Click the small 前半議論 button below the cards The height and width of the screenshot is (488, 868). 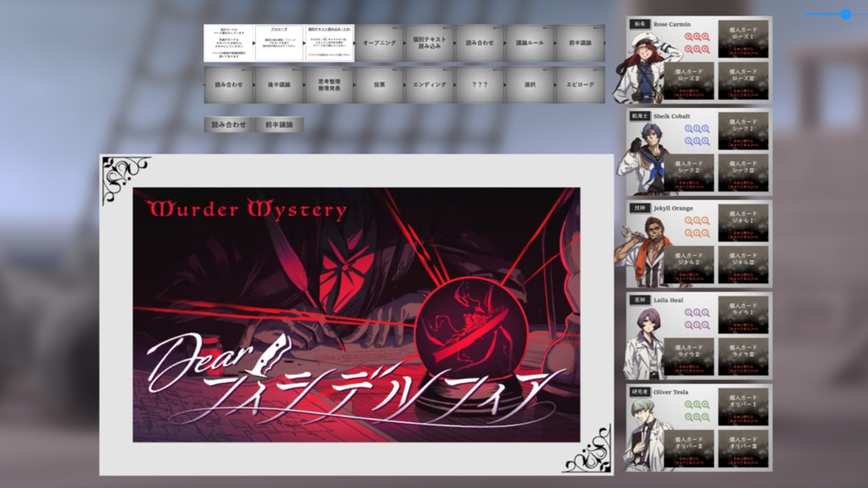coord(279,125)
